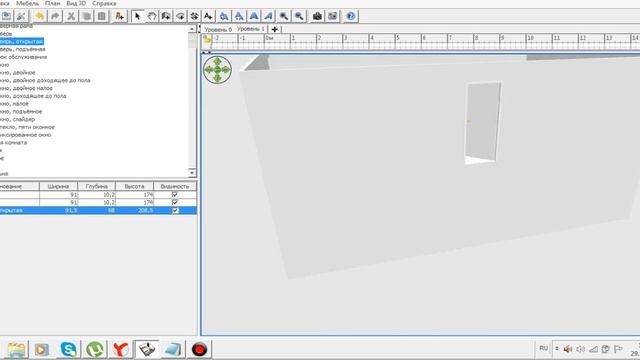
Task: Click the lock icon at ruler corner
Action: coord(207,39)
